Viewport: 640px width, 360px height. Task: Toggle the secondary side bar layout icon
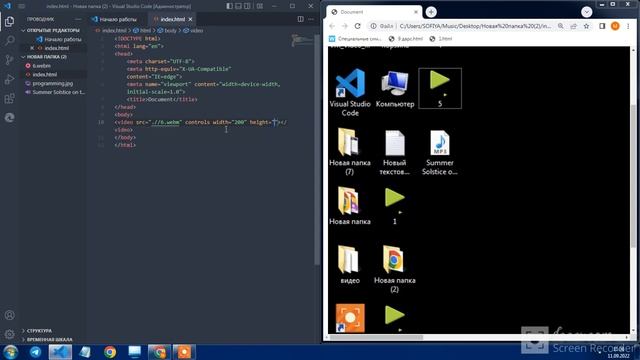[x=247, y=6]
